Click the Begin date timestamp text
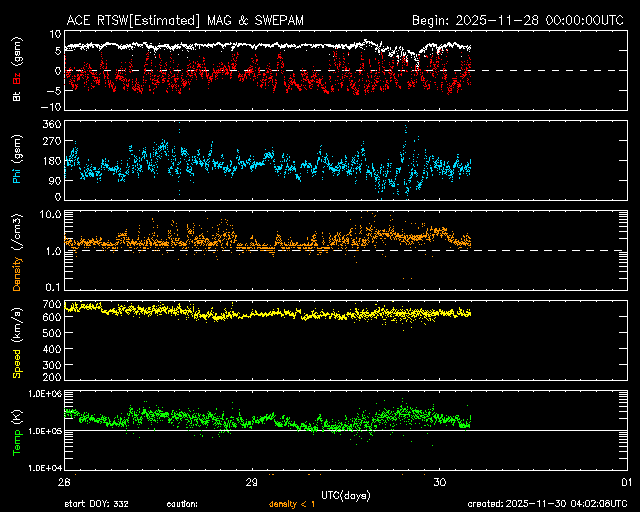 pyautogui.click(x=519, y=19)
